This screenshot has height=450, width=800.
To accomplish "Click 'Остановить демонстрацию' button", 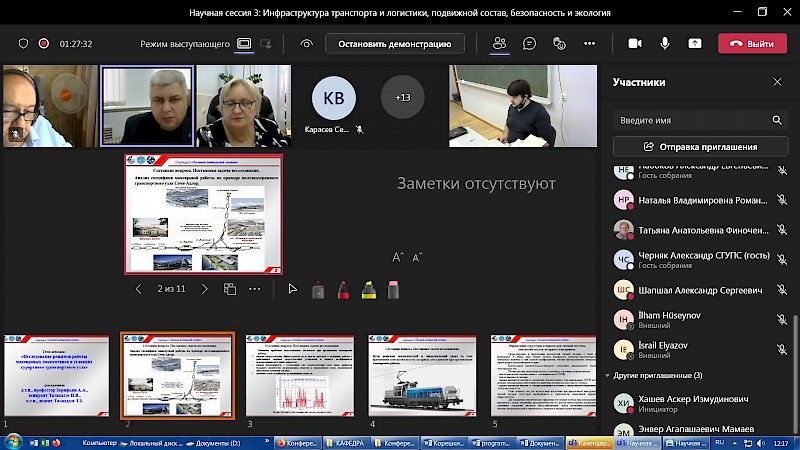I will tap(386, 44).
